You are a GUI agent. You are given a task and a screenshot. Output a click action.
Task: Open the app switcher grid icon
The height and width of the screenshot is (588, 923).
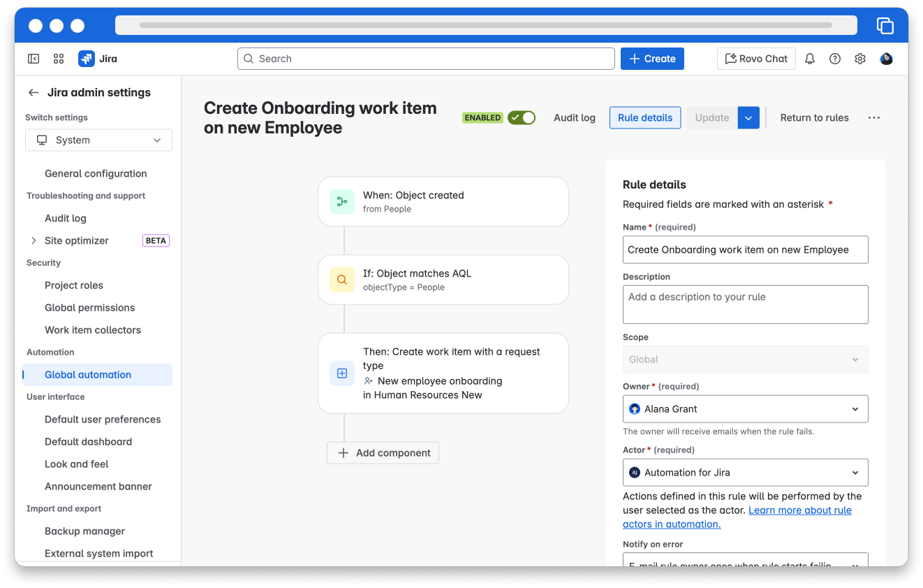[x=59, y=59]
